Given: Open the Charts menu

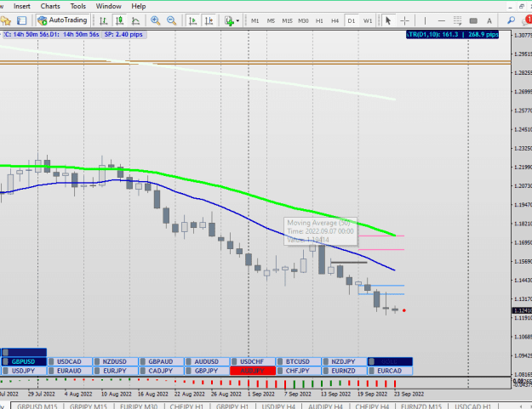Looking at the screenshot, I should [50, 6].
